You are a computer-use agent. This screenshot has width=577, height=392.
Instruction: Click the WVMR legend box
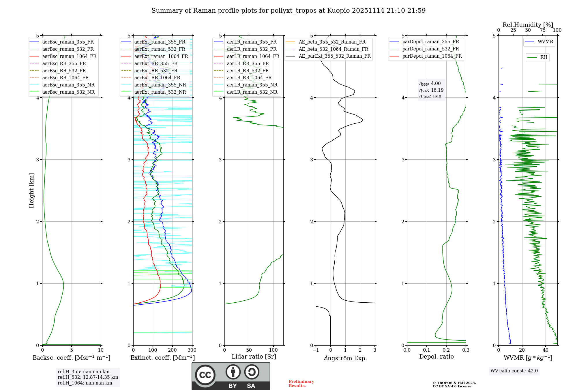539,42
